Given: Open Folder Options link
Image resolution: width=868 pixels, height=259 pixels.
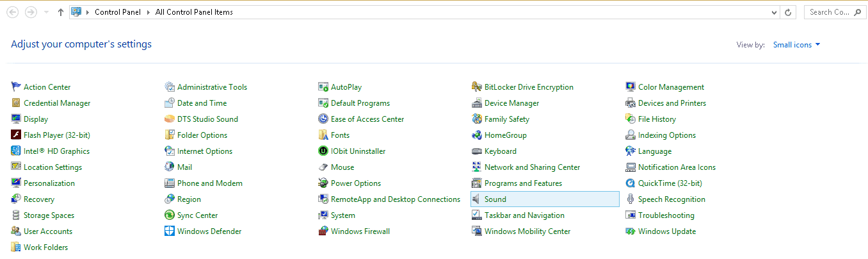Looking at the screenshot, I should pyautogui.click(x=202, y=135).
